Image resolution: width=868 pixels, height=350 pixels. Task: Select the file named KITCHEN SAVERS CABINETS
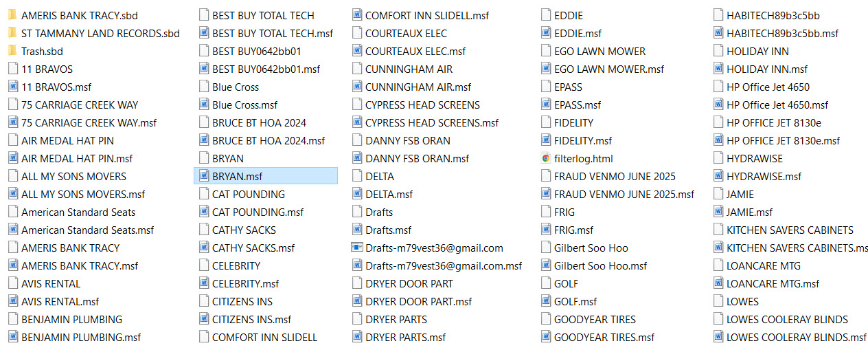(x=790, y=230)
